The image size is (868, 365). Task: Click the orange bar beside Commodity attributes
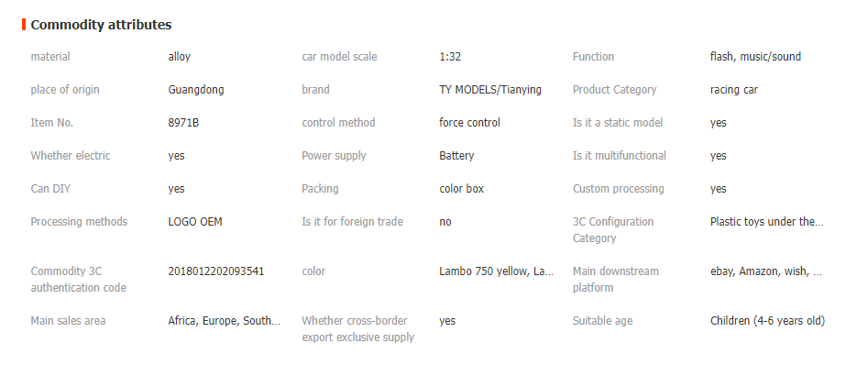(x=24, y=25)
